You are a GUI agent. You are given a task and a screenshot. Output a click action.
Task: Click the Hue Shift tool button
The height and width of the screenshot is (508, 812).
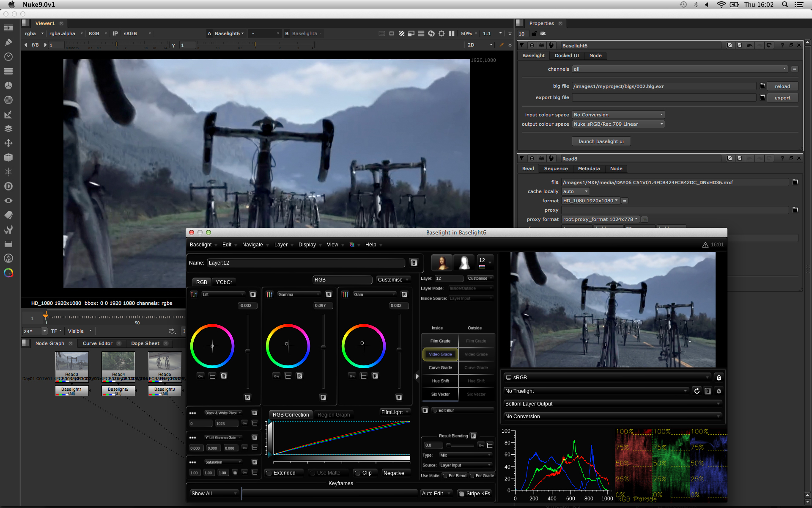(439, 381)
